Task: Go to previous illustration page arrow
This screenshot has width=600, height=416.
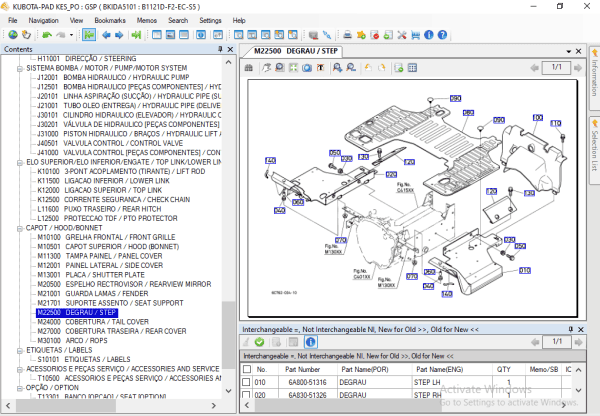Action: (x=535, y=68)
